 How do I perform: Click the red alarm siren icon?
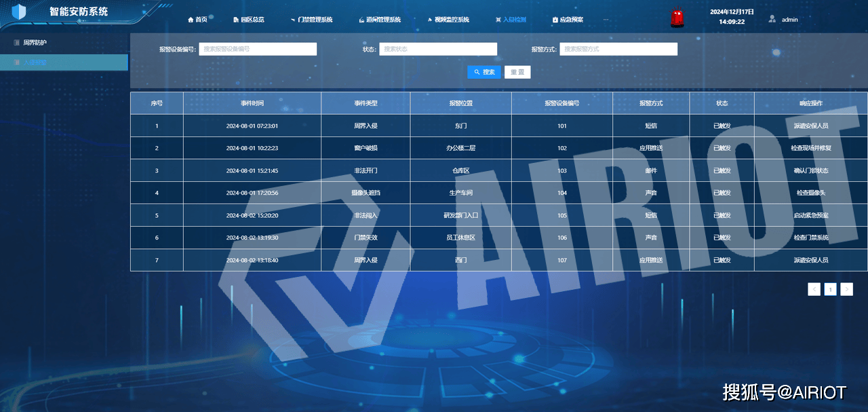pyautogui.click(x=677, y=19)
